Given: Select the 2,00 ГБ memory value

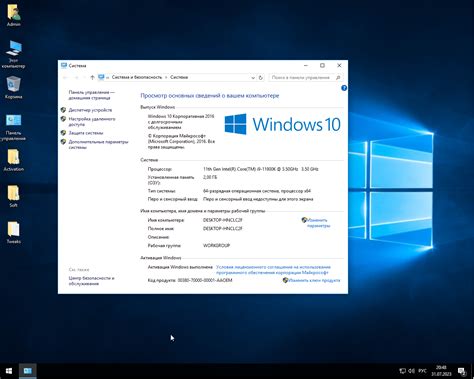Looking at the screenshot, I should [210, 177].
